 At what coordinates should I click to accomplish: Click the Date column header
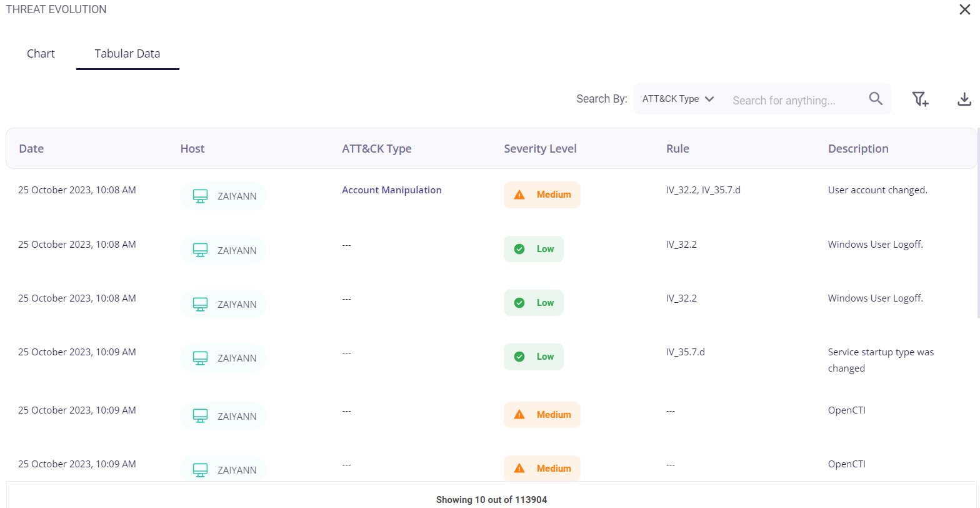click(31, 149)
